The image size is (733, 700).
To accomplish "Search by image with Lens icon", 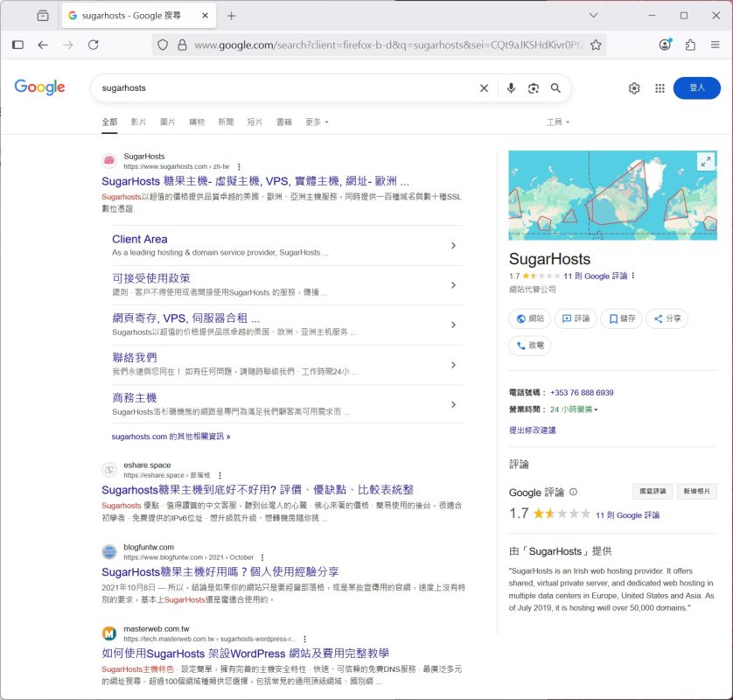I will 534,87.
